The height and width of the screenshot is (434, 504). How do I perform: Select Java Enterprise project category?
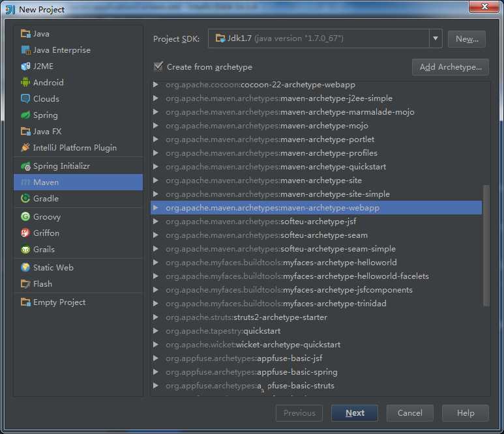78,50
